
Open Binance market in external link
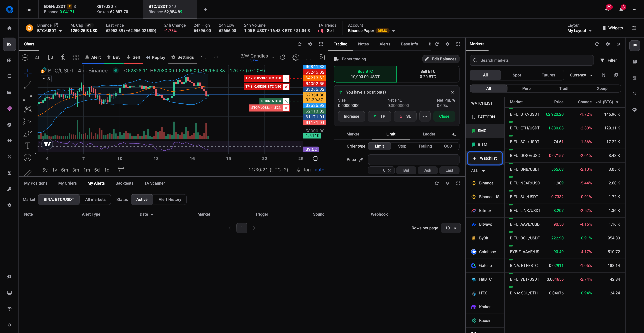[x=56, y=25]
